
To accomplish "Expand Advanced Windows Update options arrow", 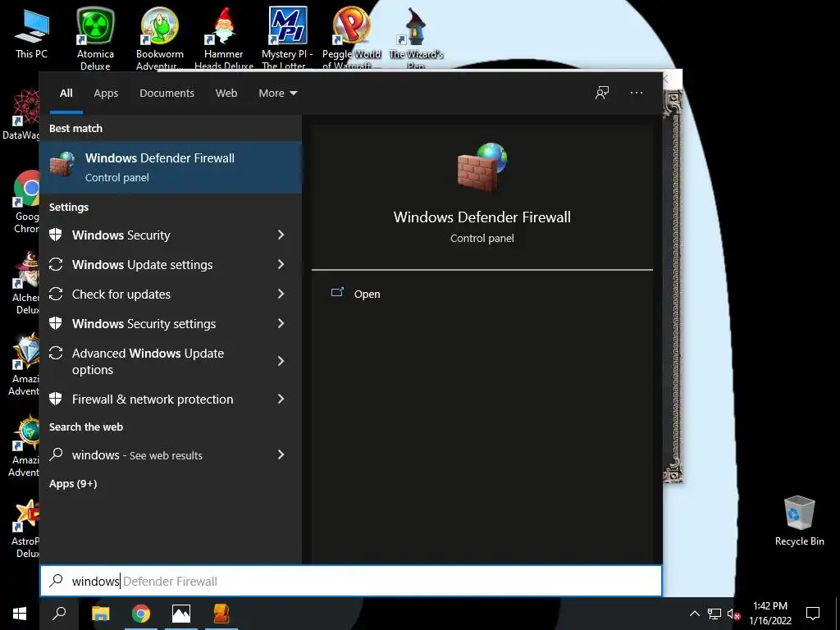I will coord(281,361).
